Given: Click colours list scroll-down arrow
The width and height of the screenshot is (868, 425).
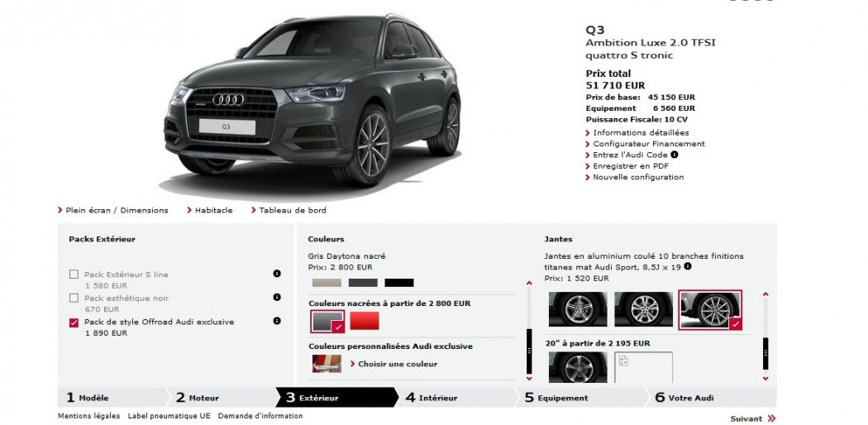Looking at the screenshot, I should [529, 379].
